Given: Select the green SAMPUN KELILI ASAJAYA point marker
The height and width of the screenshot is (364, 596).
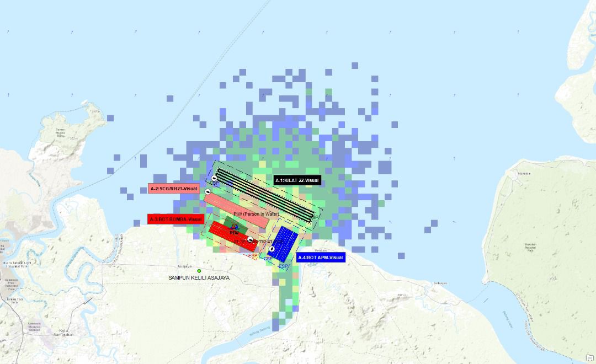Looking at the screenshot, I should tap(199, 271).
